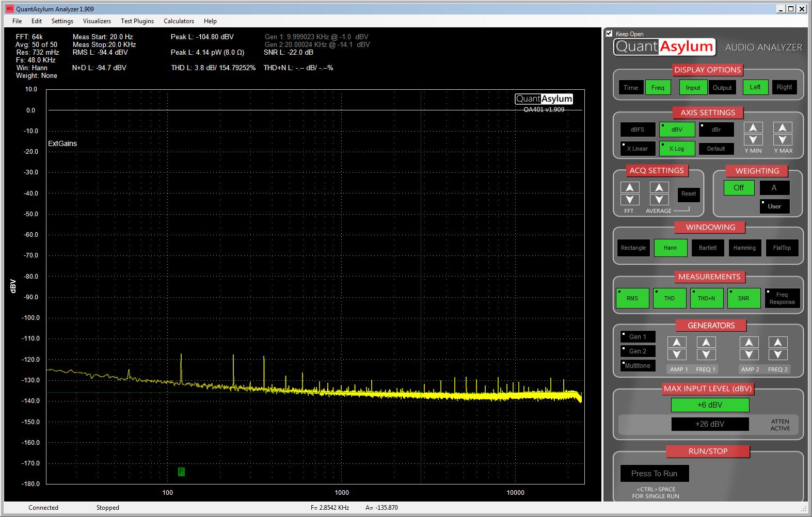Decrease Y MIN axis with down arrow
Viewport: 812px width, 517px height.
click(753, 140)
